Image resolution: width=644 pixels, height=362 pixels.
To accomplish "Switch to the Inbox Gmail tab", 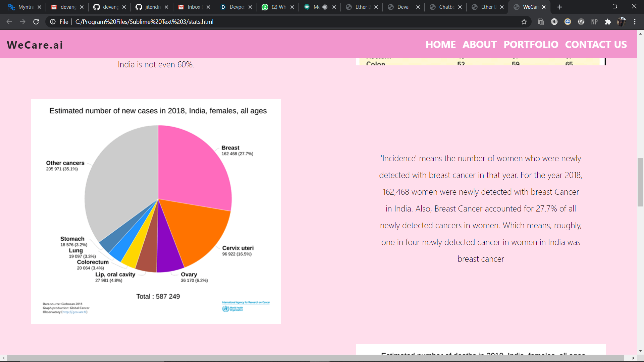I will pos(194,7).
